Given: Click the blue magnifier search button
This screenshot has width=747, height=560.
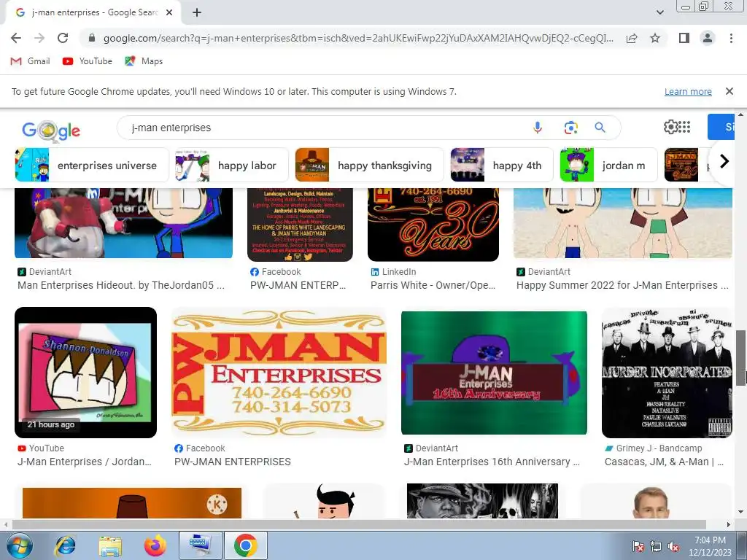Looking at the screenshot, I should 600,128.
